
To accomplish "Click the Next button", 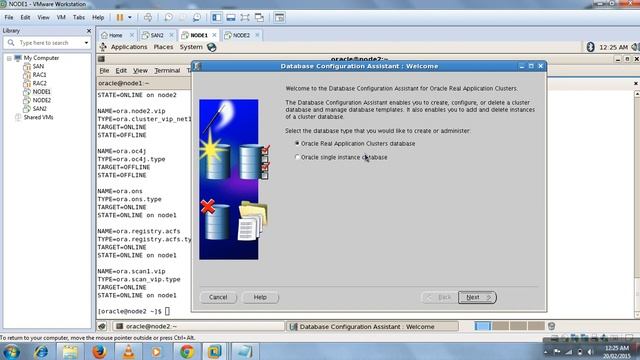I will tap(477, 297).
